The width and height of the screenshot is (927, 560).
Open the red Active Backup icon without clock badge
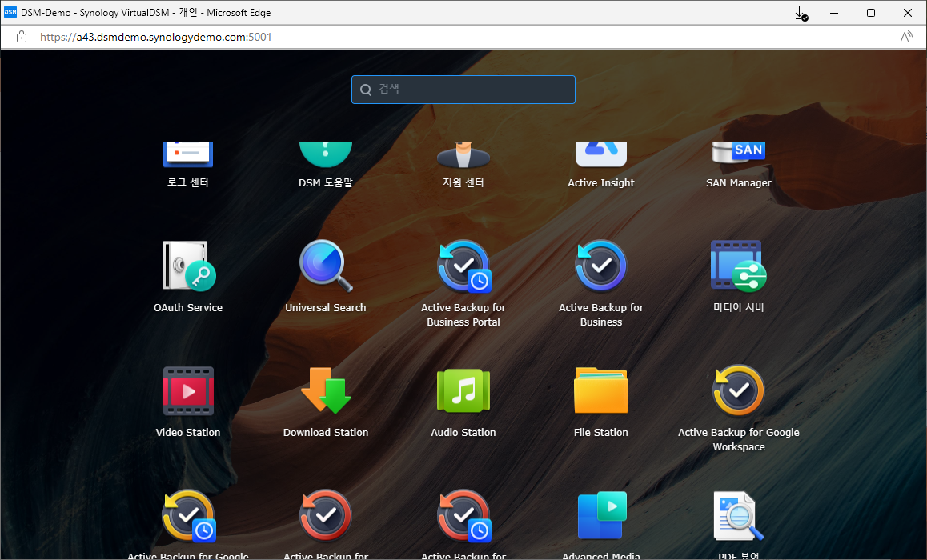click(326, 516)
